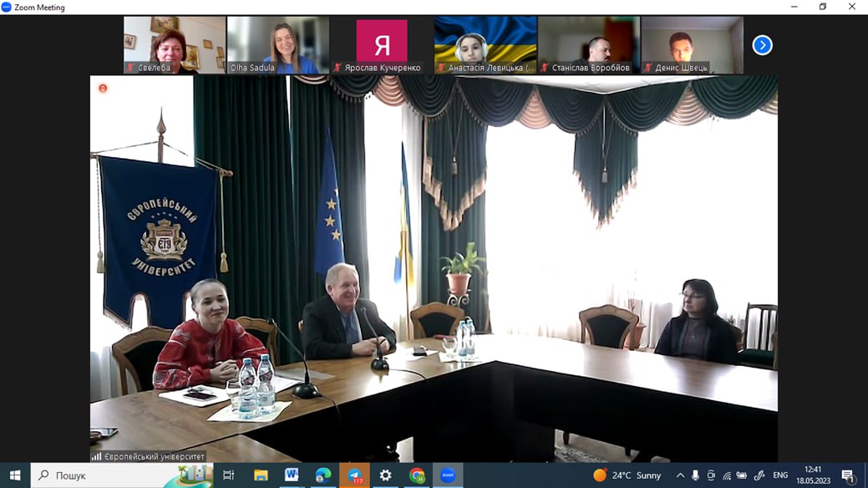Image resolution: width=868 pixels, height=488 pixels.
Task: Open Microsoft Edge from the taskbar
Action: (x=323, y=475)
